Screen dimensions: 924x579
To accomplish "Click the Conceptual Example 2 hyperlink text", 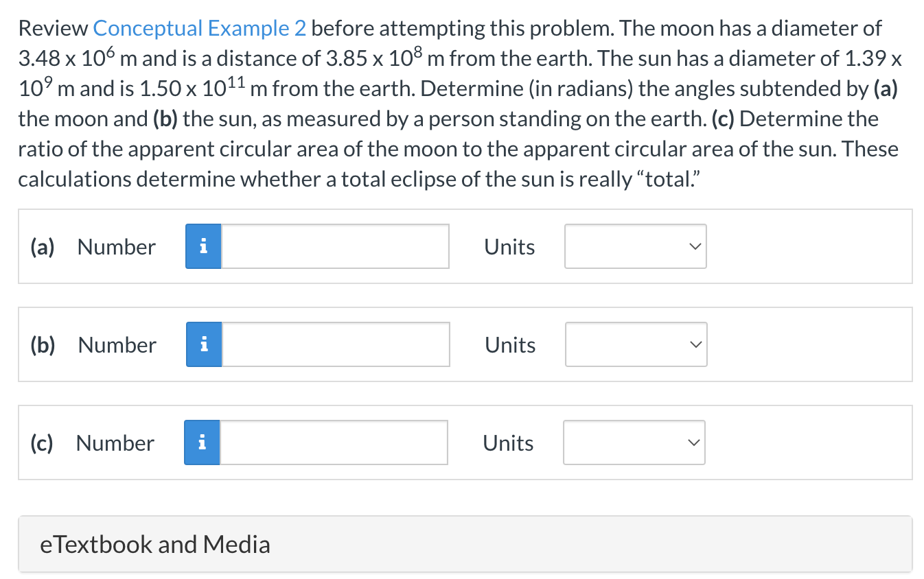I will point(199,27).
